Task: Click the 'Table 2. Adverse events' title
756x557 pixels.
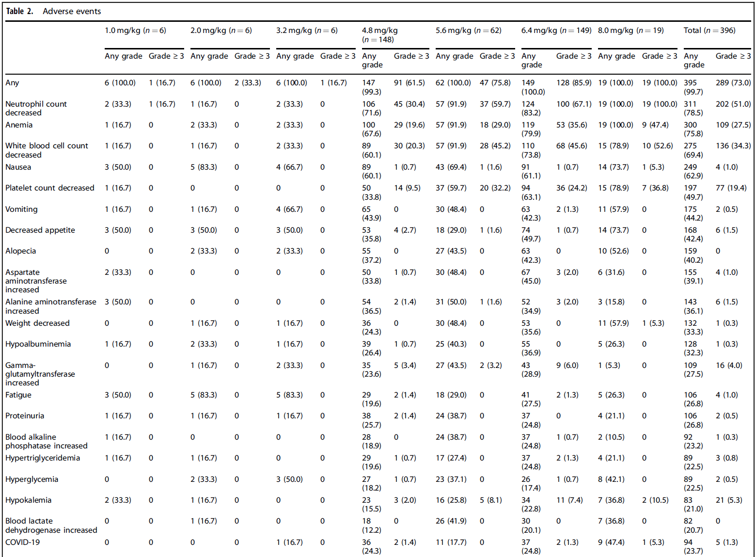Action: (x=53, y=11)
